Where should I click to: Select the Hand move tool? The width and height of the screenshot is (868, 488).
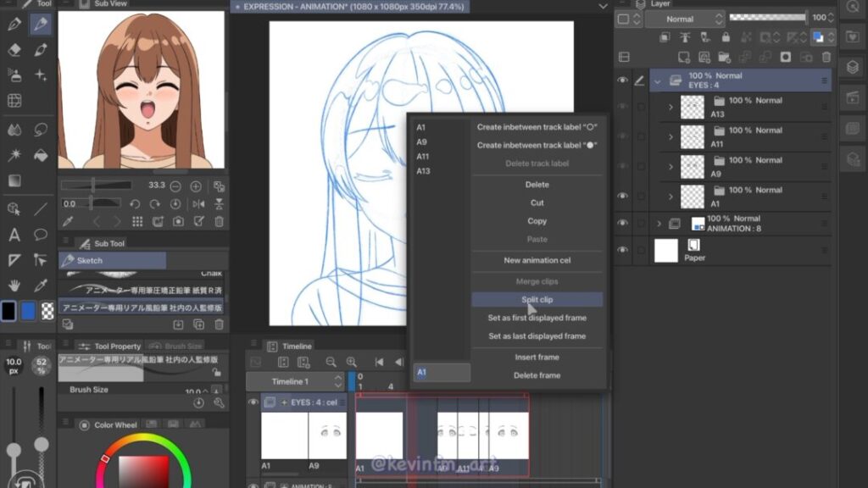(x=14, y=285)
